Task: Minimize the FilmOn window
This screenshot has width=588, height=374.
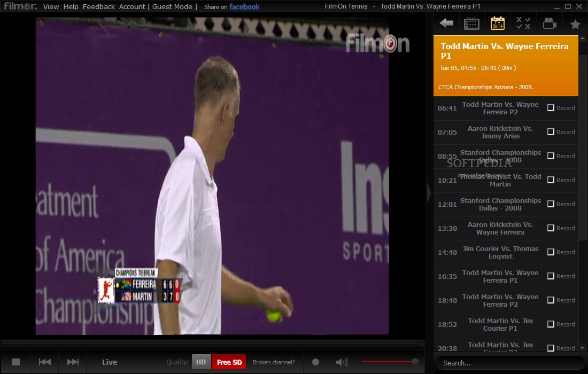Action: click(557, 7)
